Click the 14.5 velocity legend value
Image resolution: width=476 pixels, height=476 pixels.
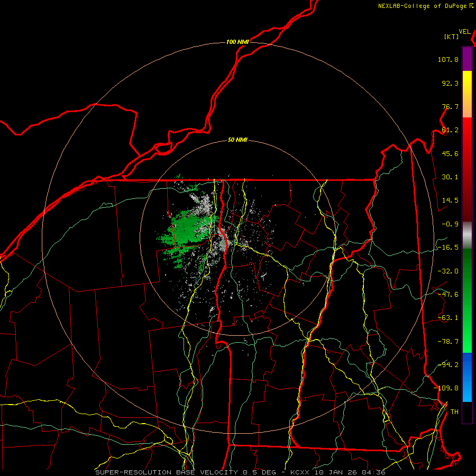(x=450, y=200)
